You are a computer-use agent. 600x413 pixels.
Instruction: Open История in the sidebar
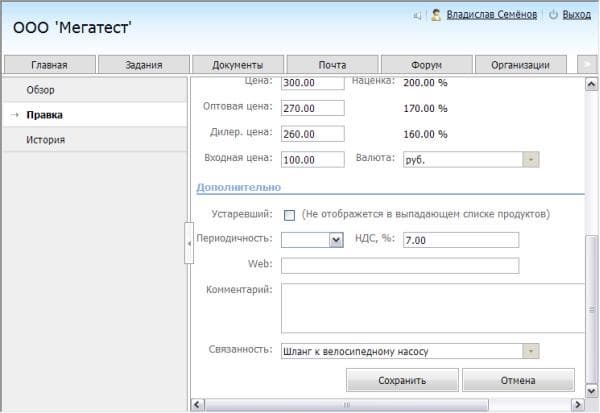click(x=95, y=140)
